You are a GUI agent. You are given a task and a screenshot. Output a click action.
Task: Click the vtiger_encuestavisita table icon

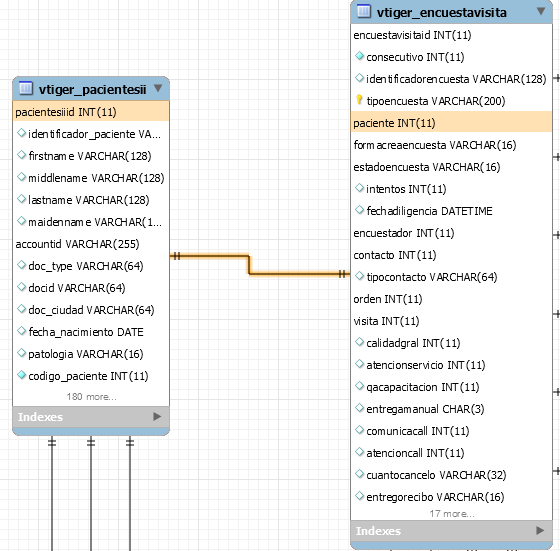364,11
